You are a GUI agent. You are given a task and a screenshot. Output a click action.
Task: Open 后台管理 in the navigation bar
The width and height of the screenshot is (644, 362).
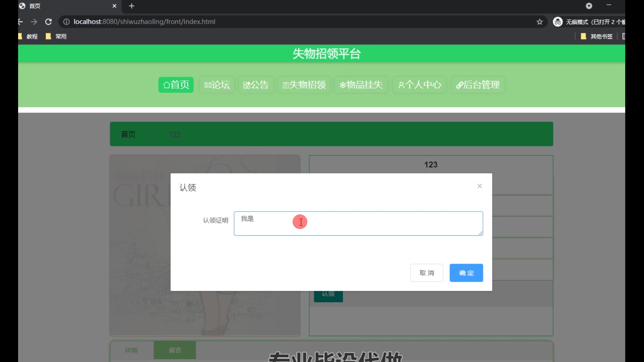point(478,85)
